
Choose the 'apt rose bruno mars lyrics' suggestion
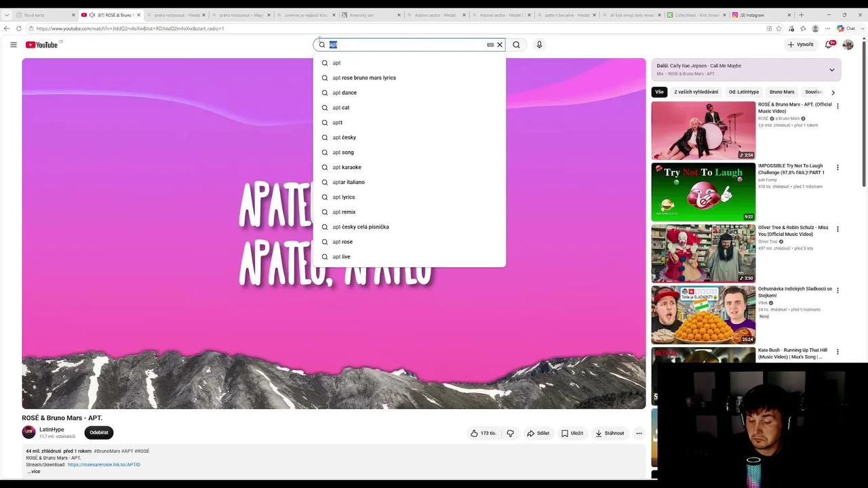pos(410,78)
